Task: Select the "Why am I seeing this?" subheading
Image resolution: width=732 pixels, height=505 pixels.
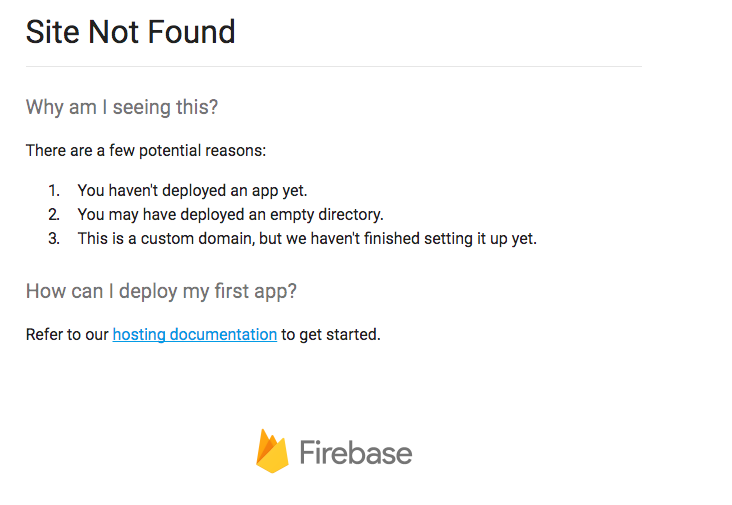Action: 121,107
